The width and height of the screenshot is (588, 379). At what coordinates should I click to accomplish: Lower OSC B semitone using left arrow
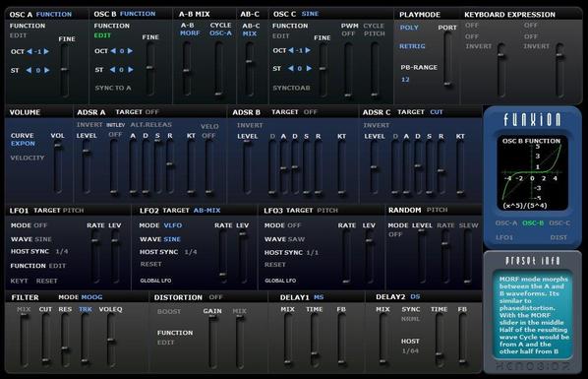click(112, 70)
